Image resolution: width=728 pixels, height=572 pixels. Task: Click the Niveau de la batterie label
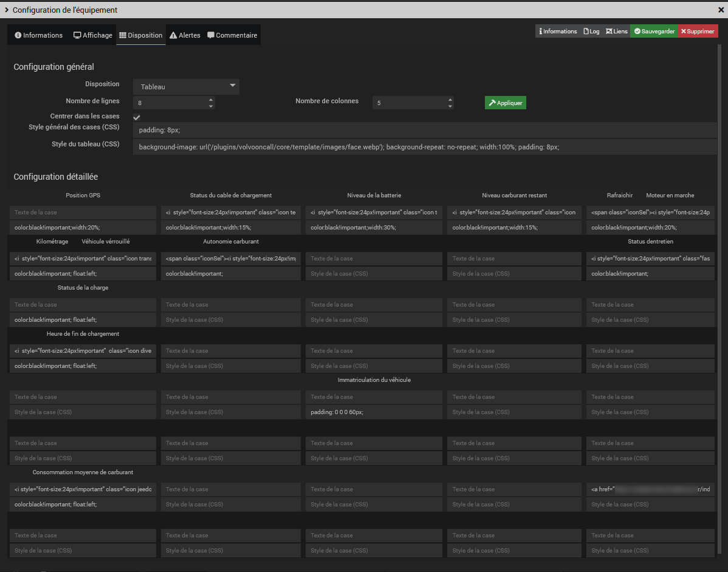[x=374, y=196]
